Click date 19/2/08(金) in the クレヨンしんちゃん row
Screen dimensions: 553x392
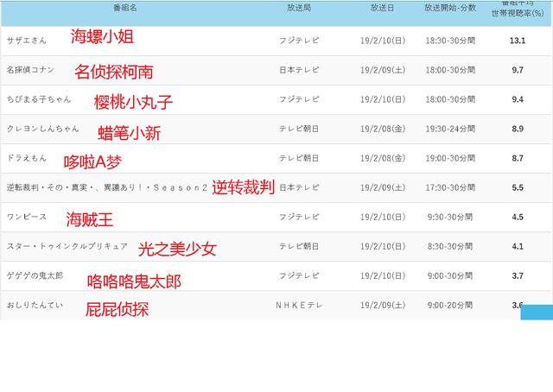[x=383, y=129]
